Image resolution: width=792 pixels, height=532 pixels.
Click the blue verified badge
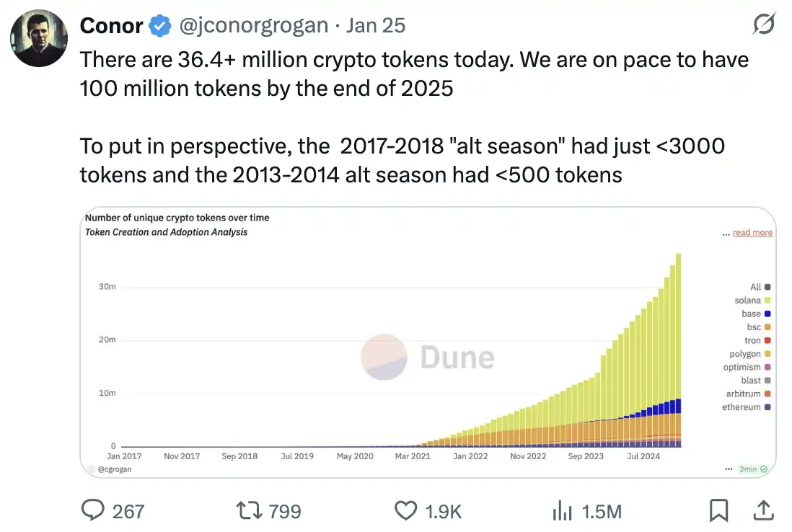[x=159, y=27]
